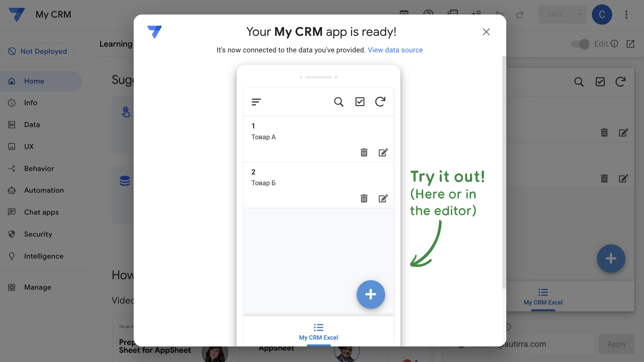The image size is (644, 362).
Task: Click sync icon in background preview panel
Action: click(620, 82)
